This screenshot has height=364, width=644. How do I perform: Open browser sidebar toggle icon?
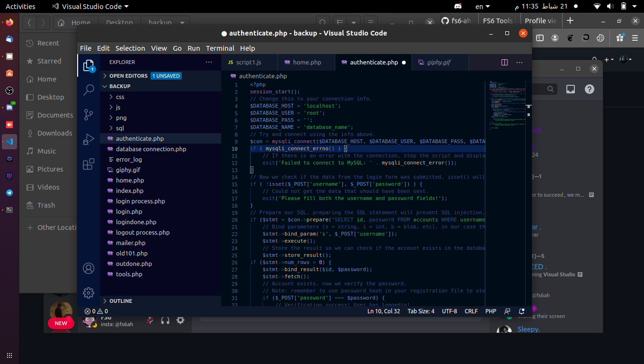click(539, 38)
